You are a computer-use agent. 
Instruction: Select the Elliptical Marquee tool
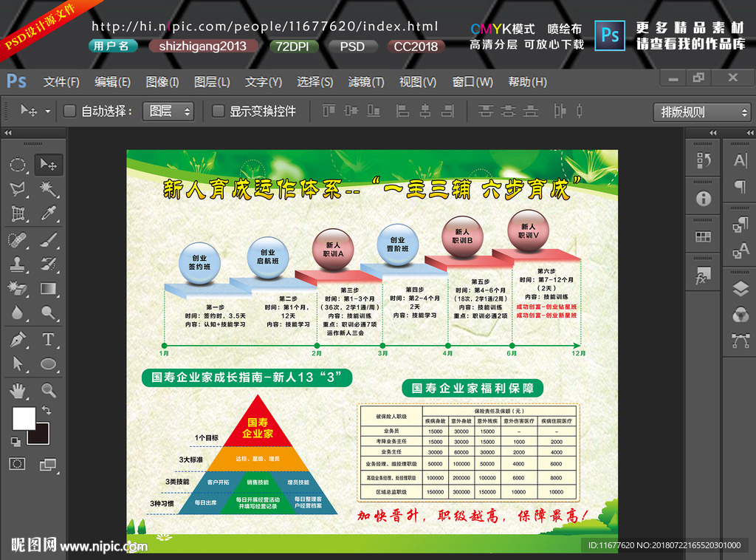[18, 165]
